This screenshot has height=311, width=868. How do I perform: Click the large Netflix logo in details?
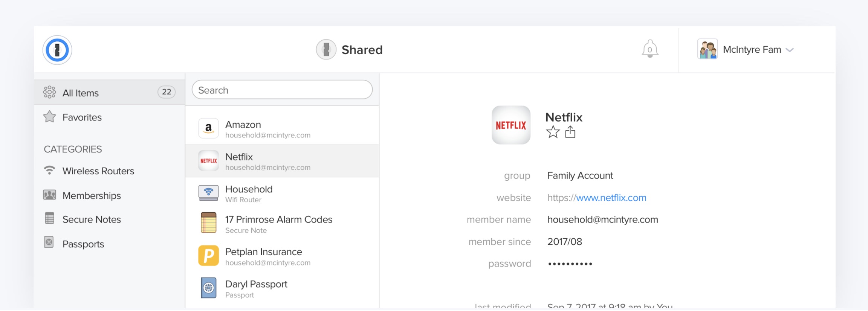pyautogui.click(x=511, y=125)
